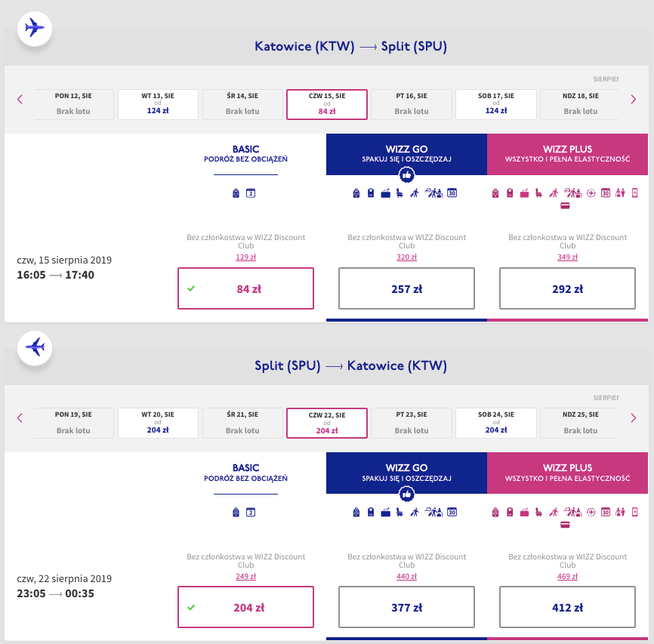Click the circled plane icon in return WIZZ PLUS

pyautogui.click(x=591, y=512)
